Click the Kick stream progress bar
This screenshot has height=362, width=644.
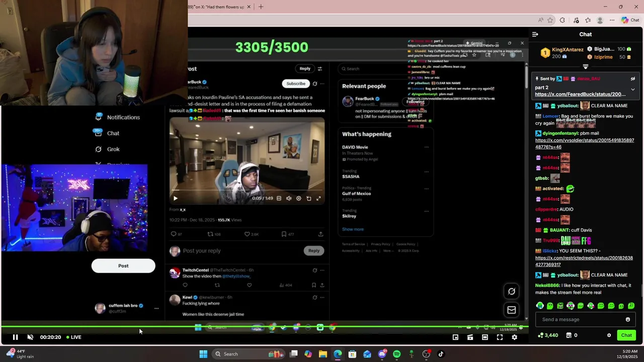click(264, 327)
